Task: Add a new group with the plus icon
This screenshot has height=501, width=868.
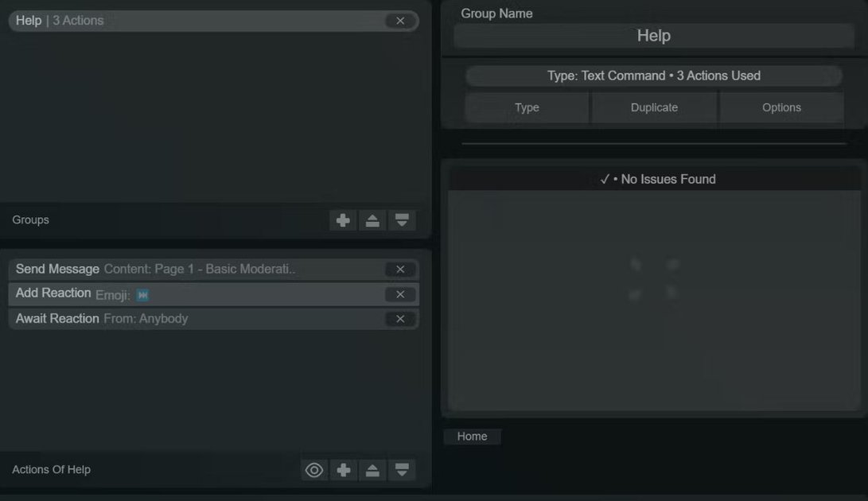Action: [343, 220]
